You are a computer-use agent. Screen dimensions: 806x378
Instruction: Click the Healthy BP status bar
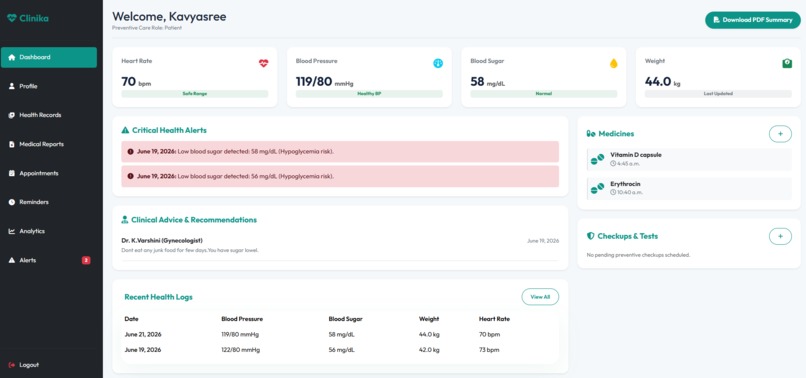point(369,94)
